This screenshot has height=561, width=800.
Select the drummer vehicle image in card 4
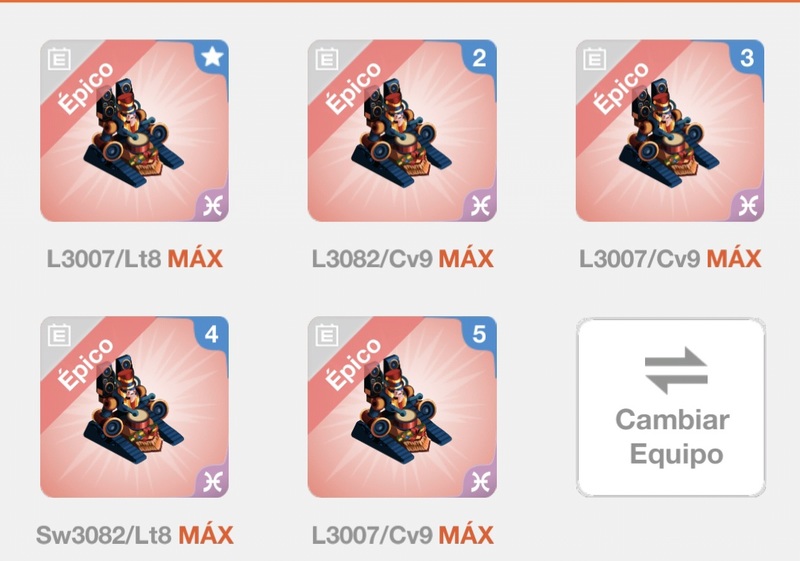(x=134, y=410)
